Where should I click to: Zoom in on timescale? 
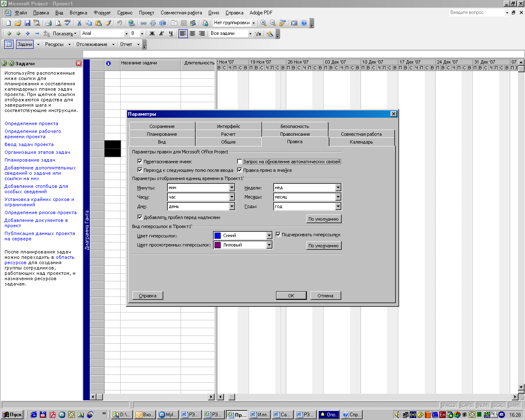263,23
